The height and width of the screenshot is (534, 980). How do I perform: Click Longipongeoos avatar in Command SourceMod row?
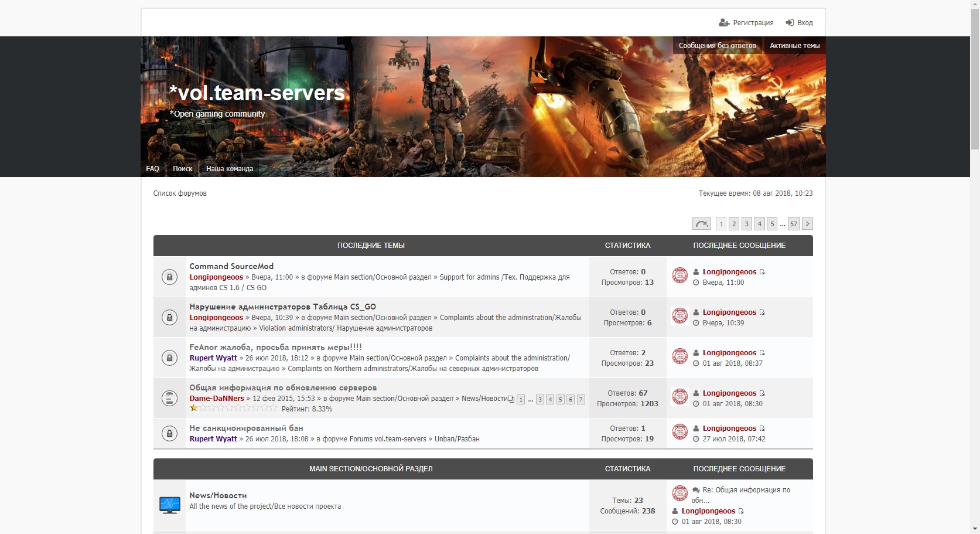click(679, 275)
